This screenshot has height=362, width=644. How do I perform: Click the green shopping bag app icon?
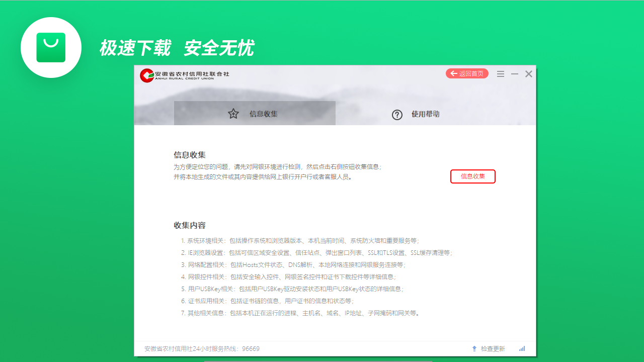(51, 47)
